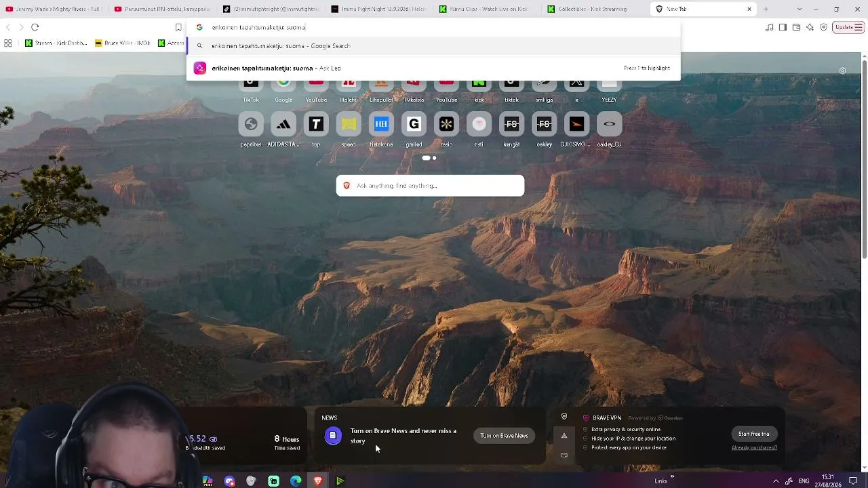Switch to the Kiimu Clips Kick tab
The height and width of the screenshot is (488, 868).
[488, 9]
